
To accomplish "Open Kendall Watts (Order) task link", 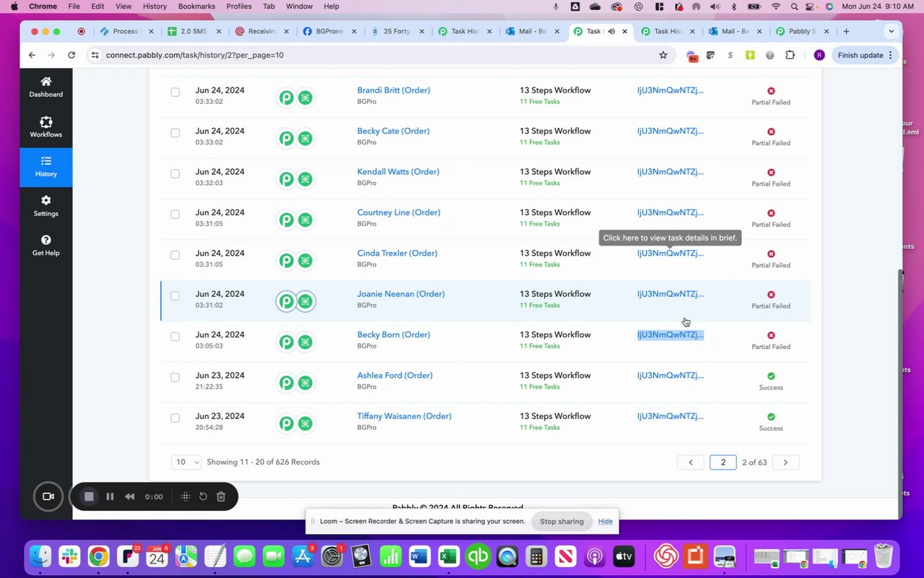I will [398, 172].
